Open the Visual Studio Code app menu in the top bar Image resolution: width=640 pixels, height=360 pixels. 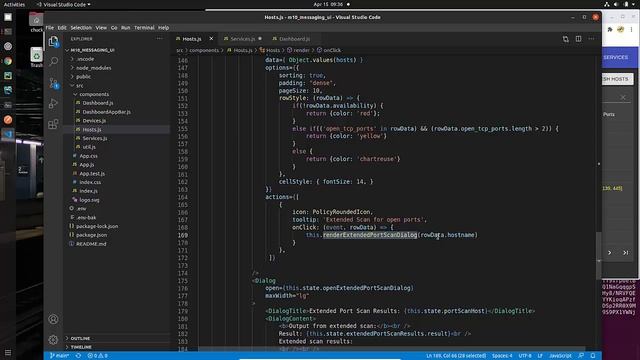(x=64, y=4)
